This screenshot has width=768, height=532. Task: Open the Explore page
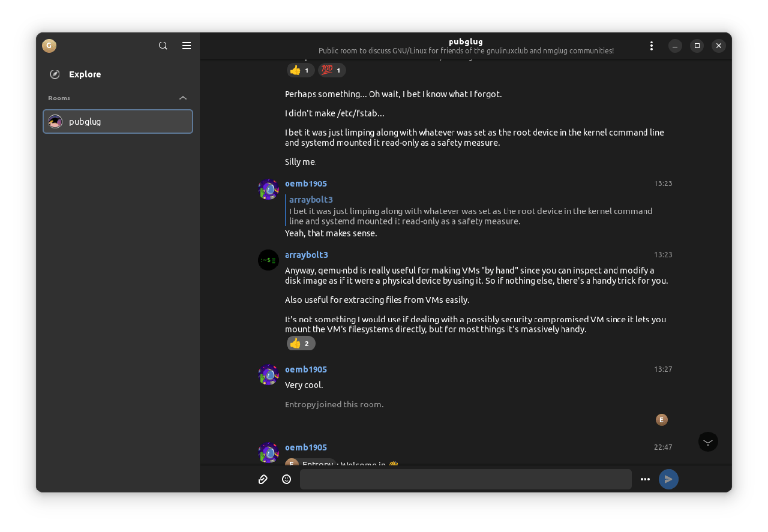(85, 74)
